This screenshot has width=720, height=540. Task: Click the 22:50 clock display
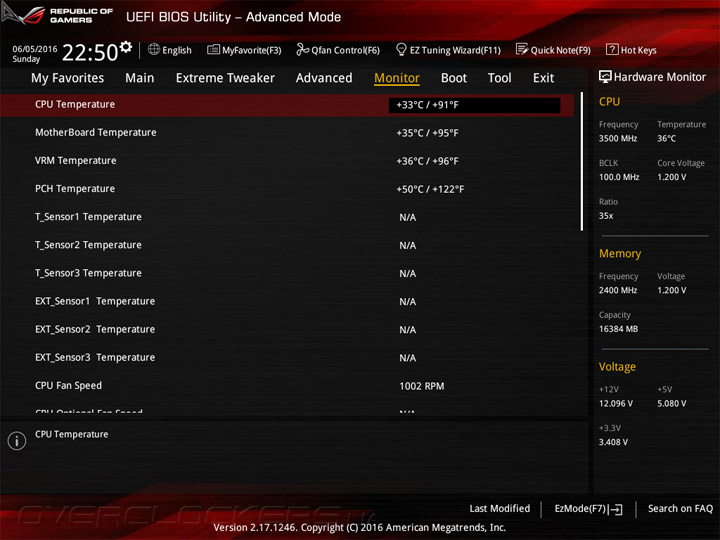pos(90,52)
